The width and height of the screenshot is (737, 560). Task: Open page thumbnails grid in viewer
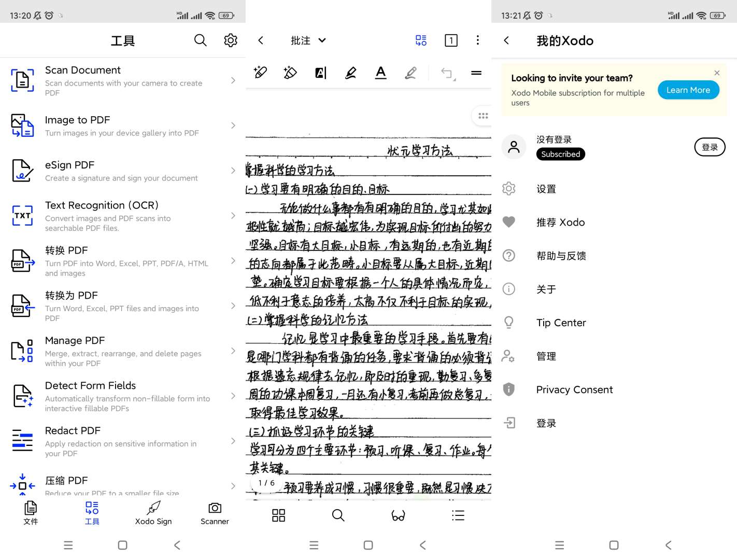pyautogui.click(x=279, y=515)
